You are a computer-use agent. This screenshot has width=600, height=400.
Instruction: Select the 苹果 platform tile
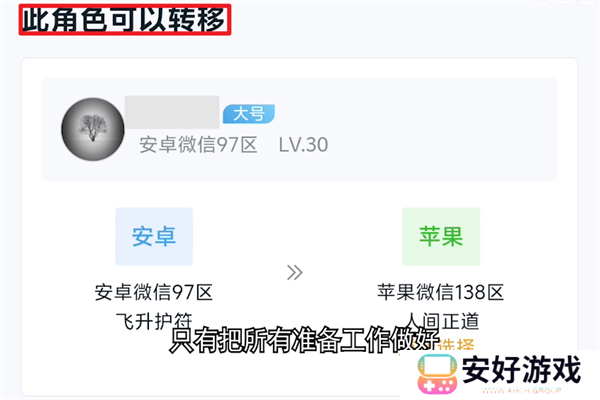pos(441,236)
